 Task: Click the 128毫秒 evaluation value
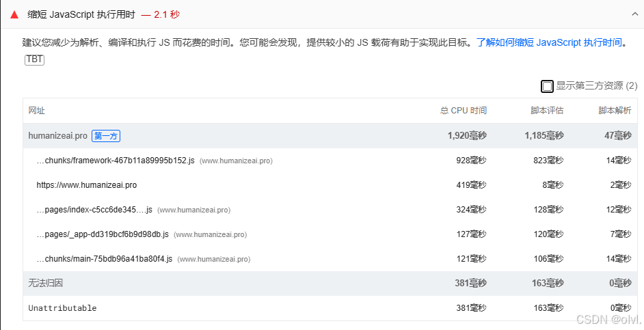[x=548, y=210]
